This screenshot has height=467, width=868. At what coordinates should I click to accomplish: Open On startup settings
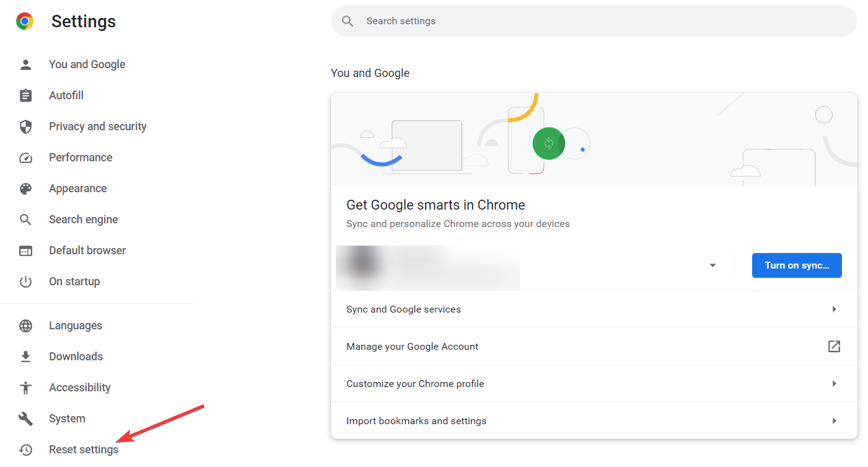point(74,282)
